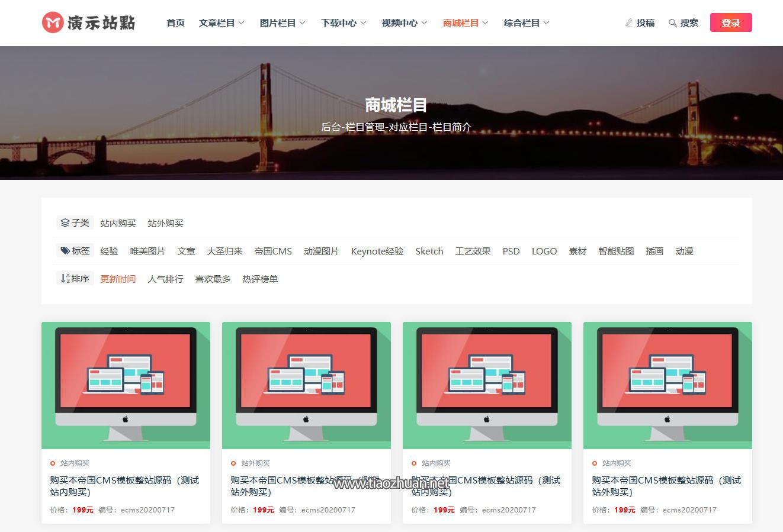Expand the 文章栏目 dropdown menu

[222, 23]
